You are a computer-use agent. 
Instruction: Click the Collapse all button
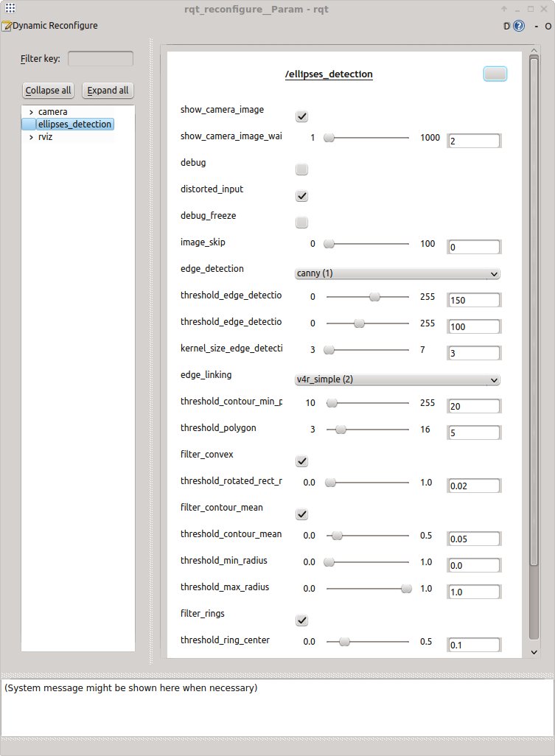[x=49, y=91]
